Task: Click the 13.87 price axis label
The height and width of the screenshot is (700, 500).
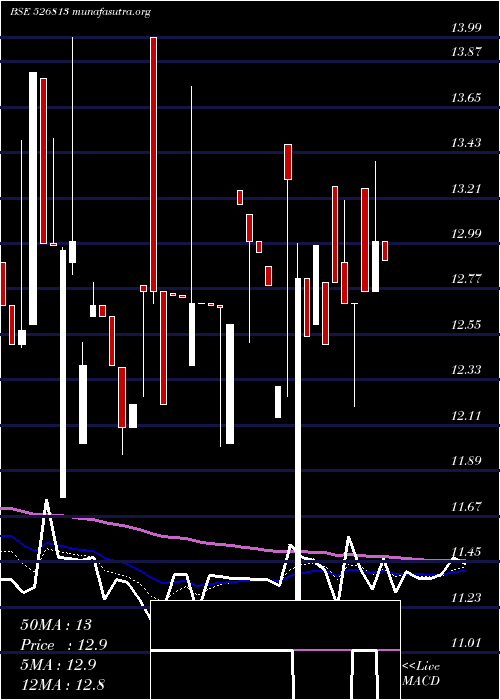Action: point(466,51)
